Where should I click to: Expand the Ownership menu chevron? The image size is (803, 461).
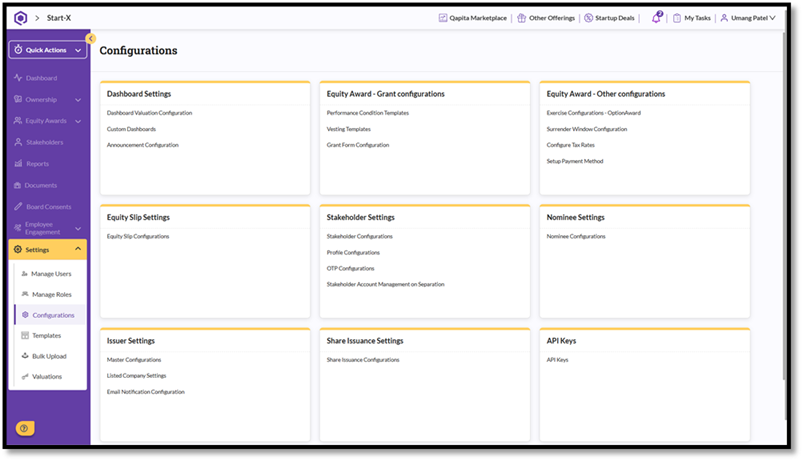(78, 100)
